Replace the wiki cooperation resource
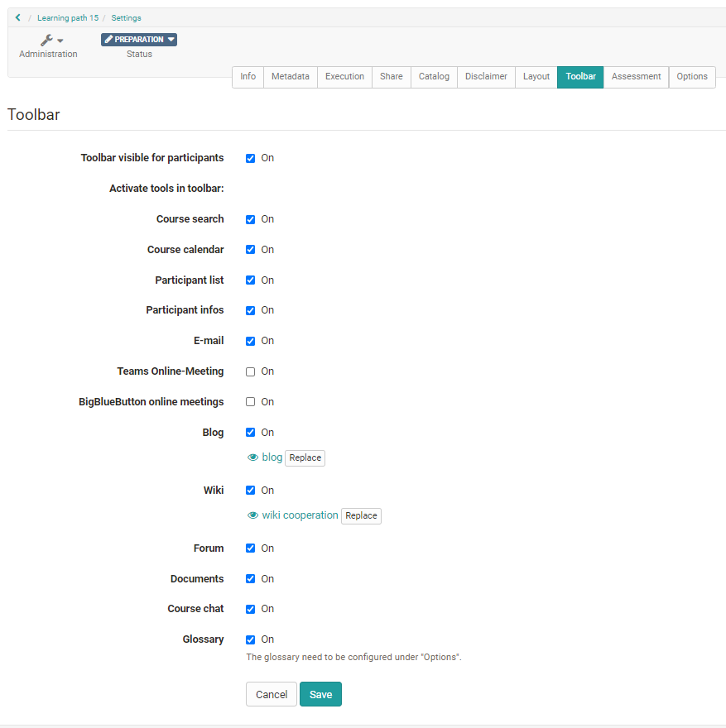 pyautogui.click(x=361, y=516)
